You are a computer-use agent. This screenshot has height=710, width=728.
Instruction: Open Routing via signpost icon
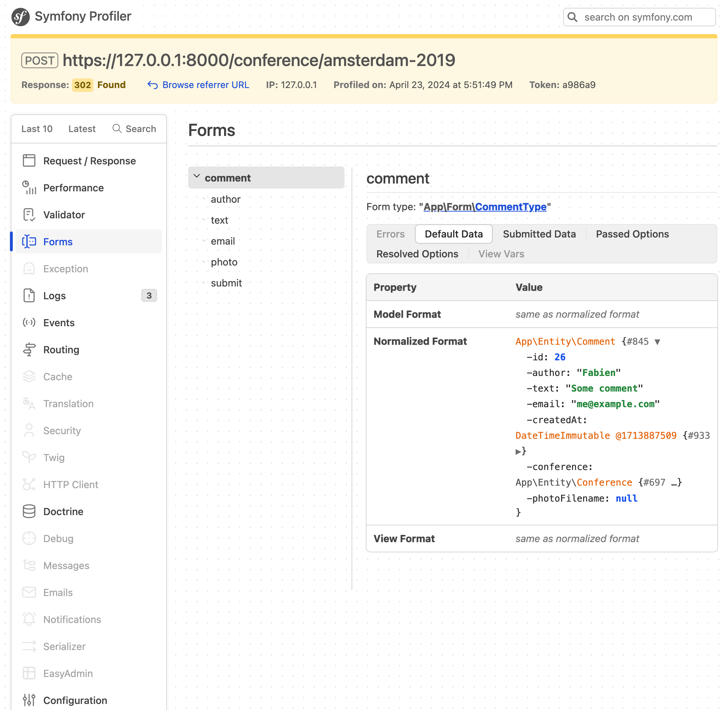(x=29, y=350)
